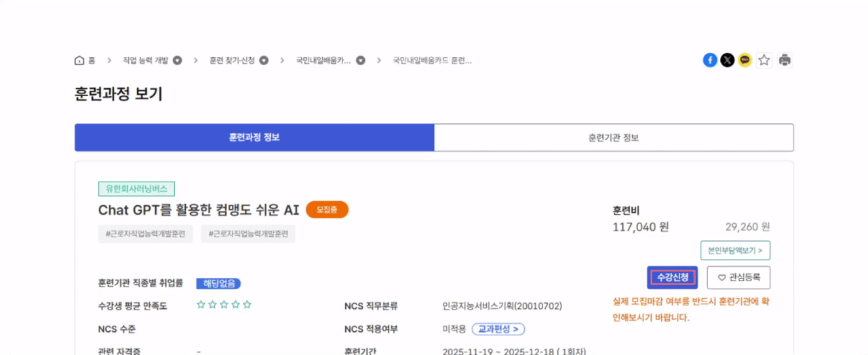Image resolution: width=868 pixels, height=355 pixels.
Task: Click the first #근로자직업능력개발훈련 hashtag
Action: [x=145, y=234]
